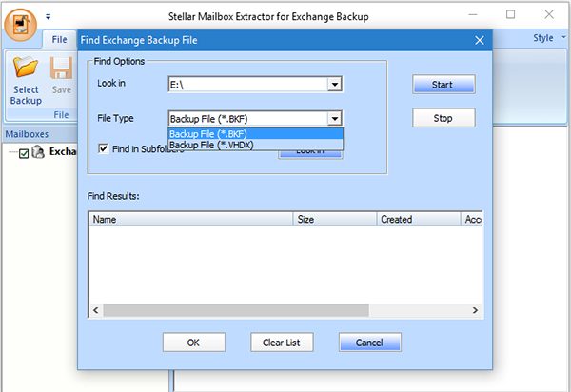Click the Save floppy disk icon
The height and width of the screenshot is (392, 571).
coord(61,68)
